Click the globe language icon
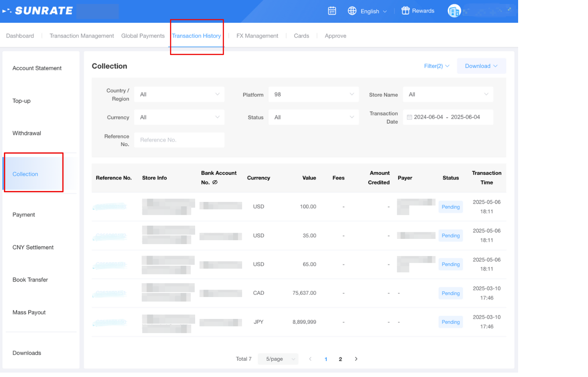Screen dimensions: 588x377 pos(352,11)
